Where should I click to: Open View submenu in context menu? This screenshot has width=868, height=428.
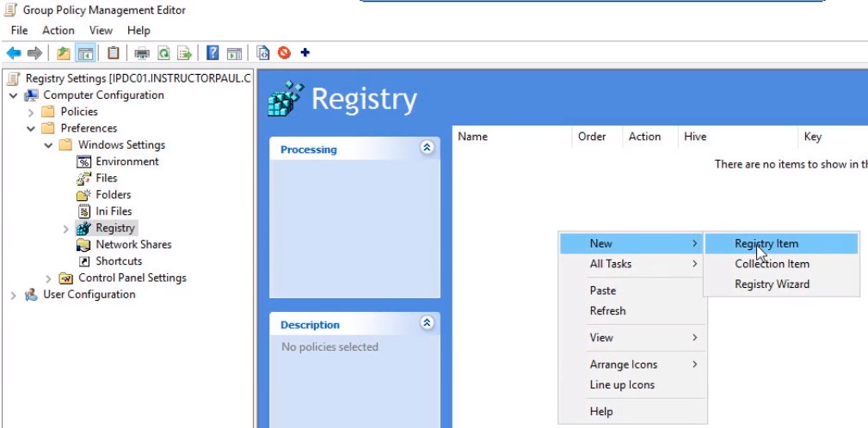tap(631, 337)
